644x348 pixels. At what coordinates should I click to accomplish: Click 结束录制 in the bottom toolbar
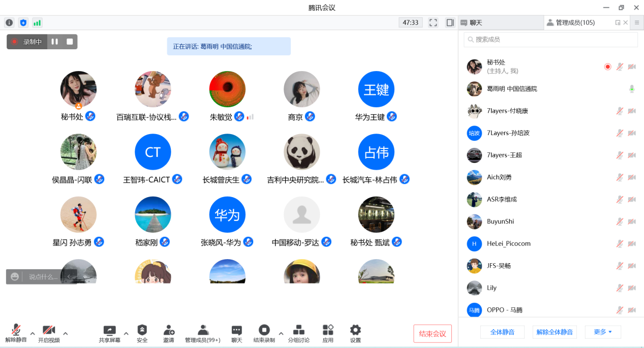click(x=264, y=333)
